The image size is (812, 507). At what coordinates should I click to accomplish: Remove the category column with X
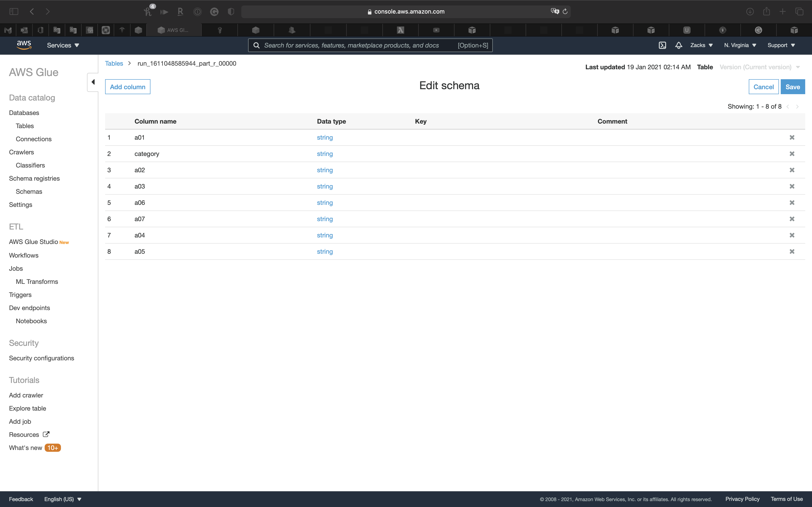point(792,154)
